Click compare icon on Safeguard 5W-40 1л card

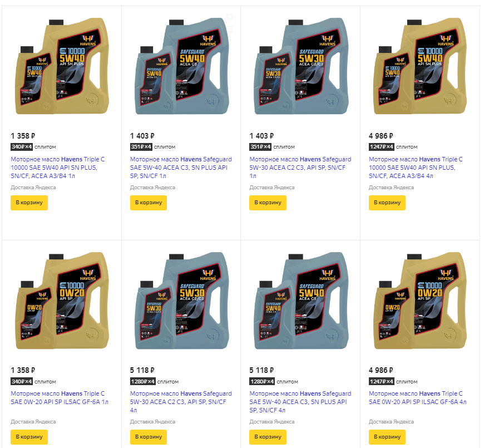coord(230,29)
